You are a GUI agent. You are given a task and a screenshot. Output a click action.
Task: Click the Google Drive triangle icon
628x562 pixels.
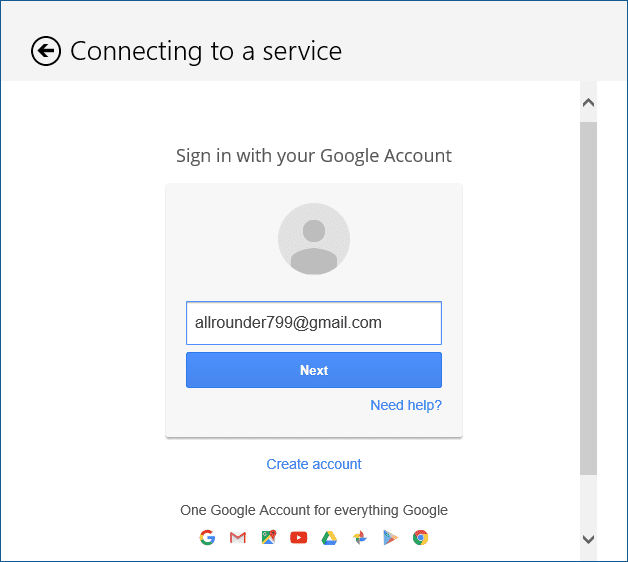pos(329,538)
